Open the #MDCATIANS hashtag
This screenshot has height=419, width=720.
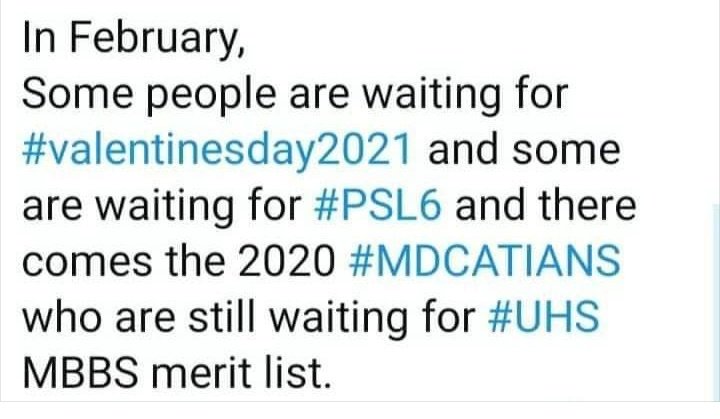(485, 261)
